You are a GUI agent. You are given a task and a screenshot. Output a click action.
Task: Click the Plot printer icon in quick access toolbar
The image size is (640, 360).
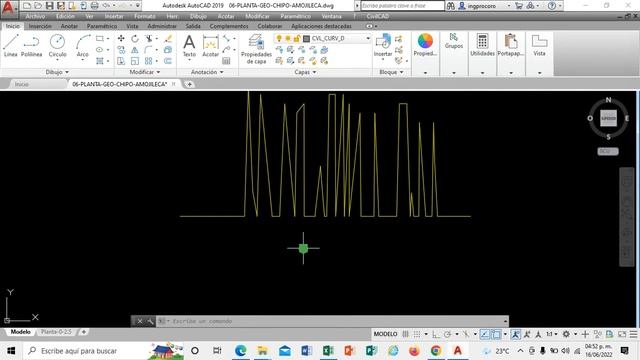(94, 6)
